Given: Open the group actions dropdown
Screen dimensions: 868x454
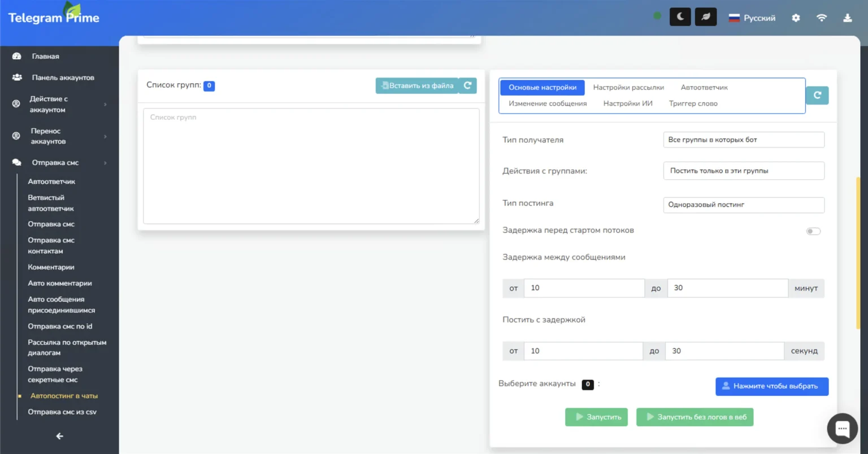Looking at the screenshot, I should coord(743,171).
